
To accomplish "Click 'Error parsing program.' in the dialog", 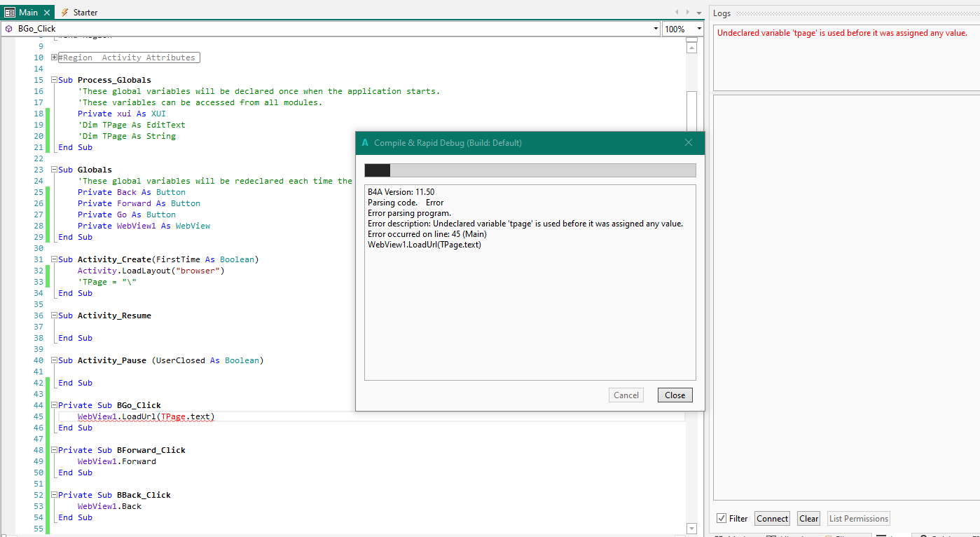I will click(409, 213).
